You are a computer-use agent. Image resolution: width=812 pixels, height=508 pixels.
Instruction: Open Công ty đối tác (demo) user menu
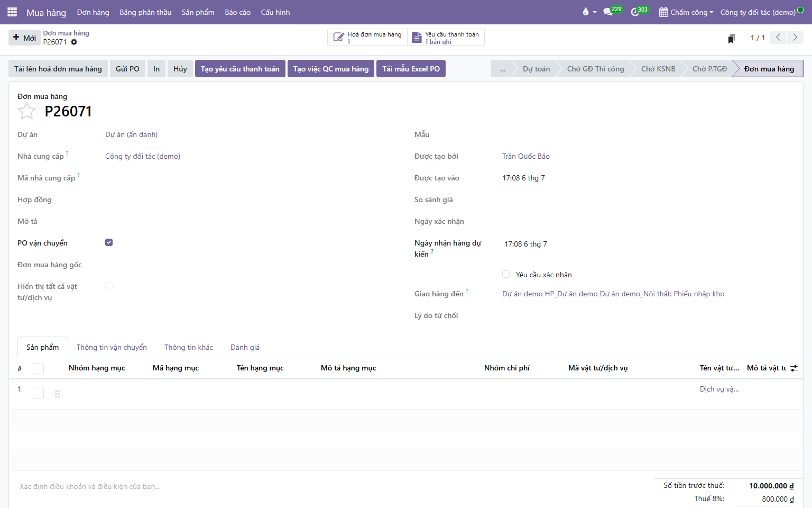(x=762, y=12)
